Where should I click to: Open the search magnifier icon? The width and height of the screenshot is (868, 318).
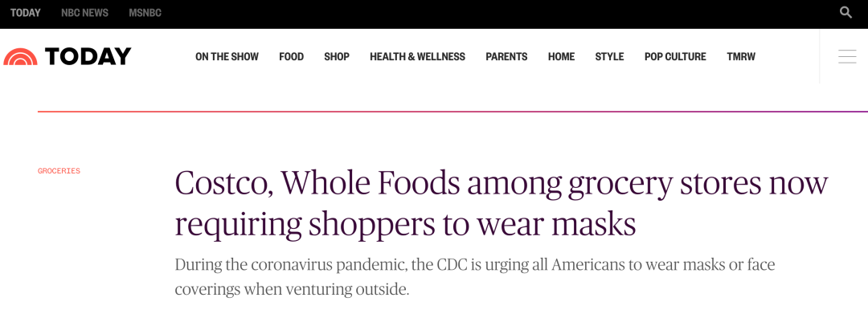[845, 12]
